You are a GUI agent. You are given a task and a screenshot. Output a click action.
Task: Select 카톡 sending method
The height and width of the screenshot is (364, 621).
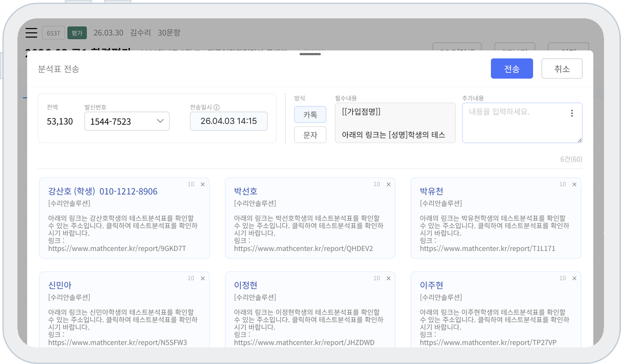(x=310, y=115)
